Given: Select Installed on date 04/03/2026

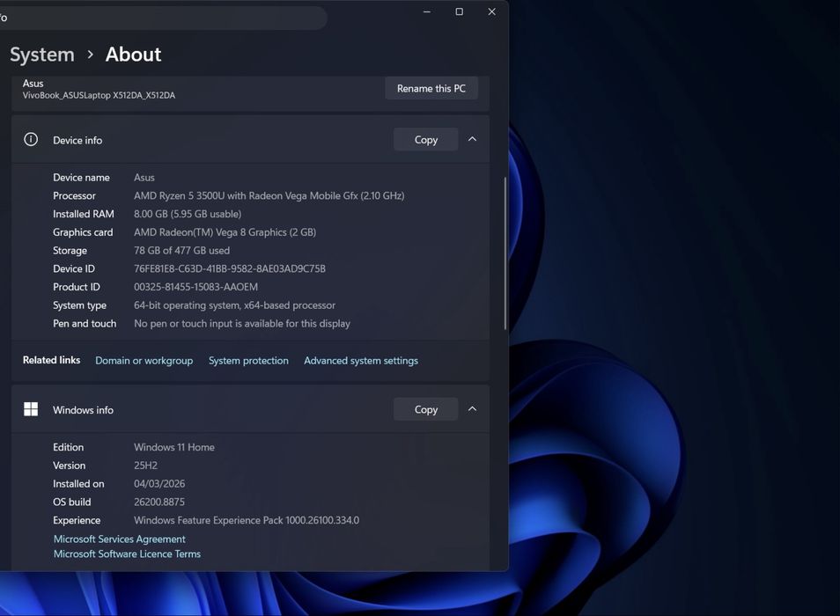Looking at the screenshot, I should pyautogui.click(x=159, y=484).
